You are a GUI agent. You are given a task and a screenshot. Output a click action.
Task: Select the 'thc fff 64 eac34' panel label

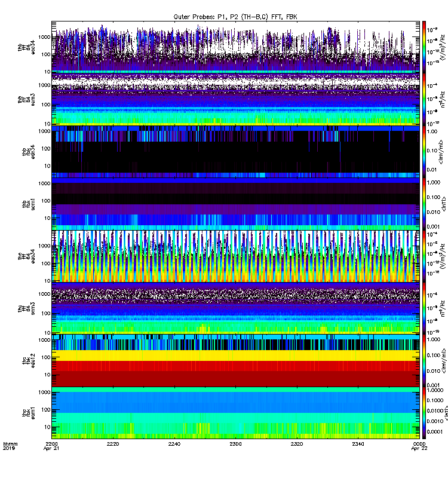tap(26, 256)
